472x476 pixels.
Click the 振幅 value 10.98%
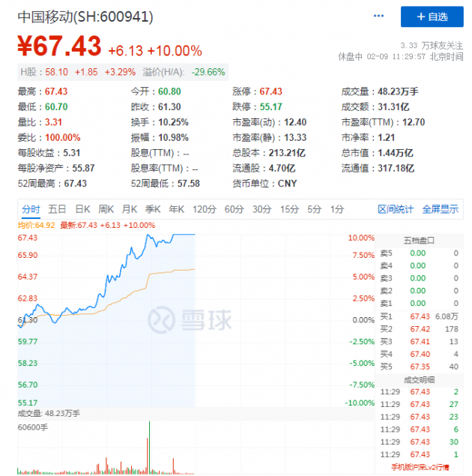(x=174, y=138)
